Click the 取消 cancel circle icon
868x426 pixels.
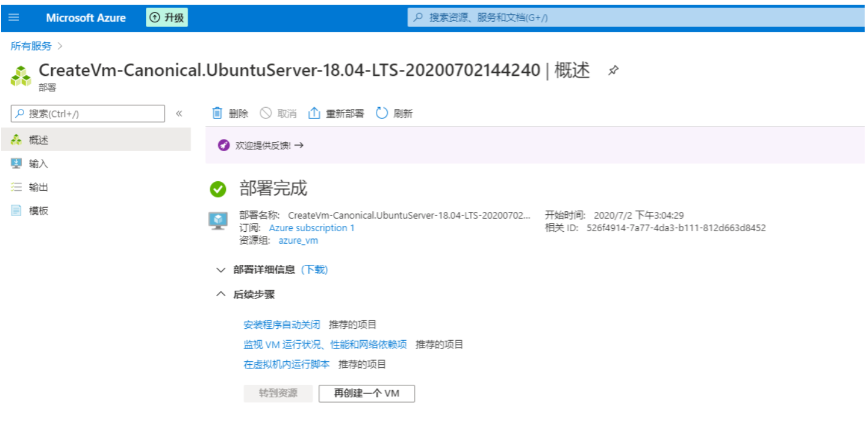pos(266,113)
